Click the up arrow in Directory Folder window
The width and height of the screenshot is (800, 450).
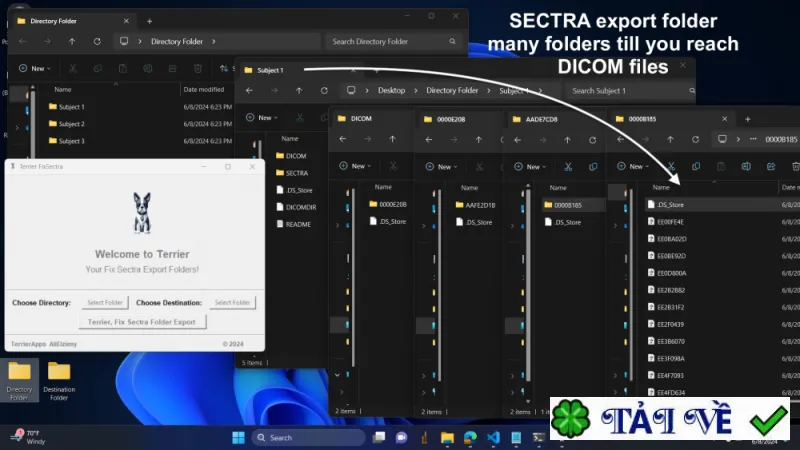click(x=72, y=41)
